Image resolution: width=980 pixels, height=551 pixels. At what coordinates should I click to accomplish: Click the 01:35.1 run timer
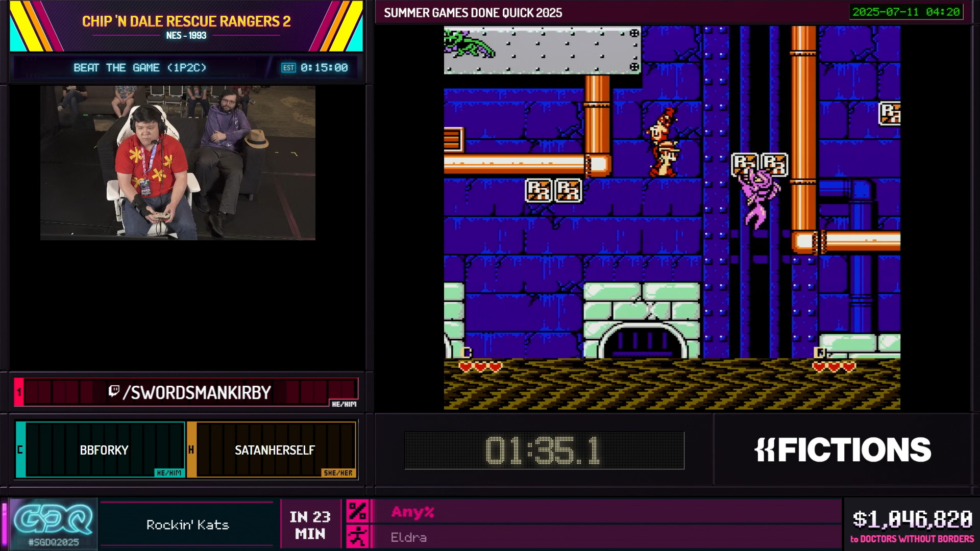(x=544, y=450)
